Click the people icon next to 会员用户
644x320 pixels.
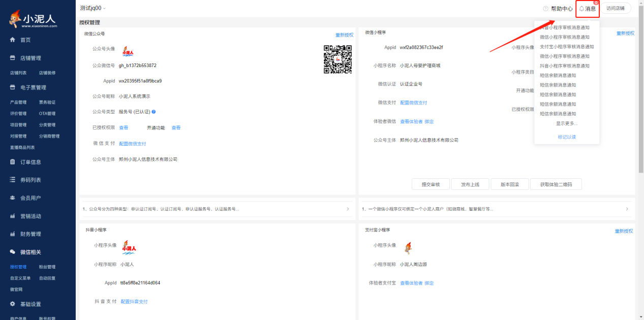tap(13, 198)
